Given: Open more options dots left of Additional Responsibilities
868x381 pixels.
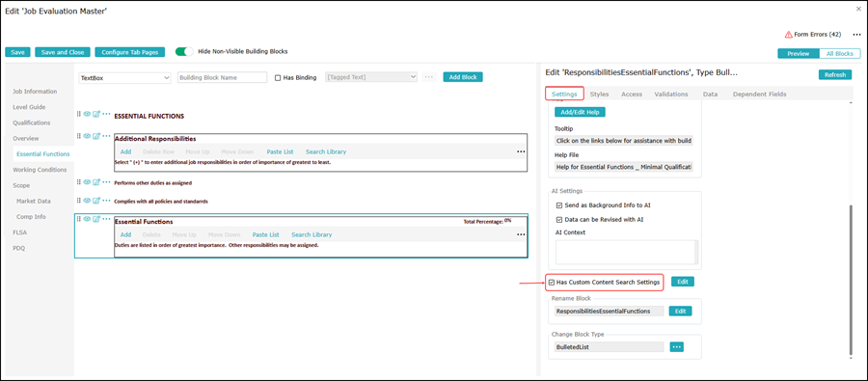Looking at the screenshot, I should pyautogui.click(x=106, y=136).
